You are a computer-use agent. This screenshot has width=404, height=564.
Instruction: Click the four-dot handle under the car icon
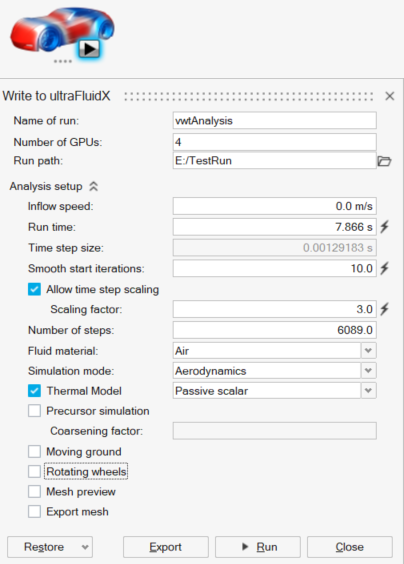coord(63,62)
